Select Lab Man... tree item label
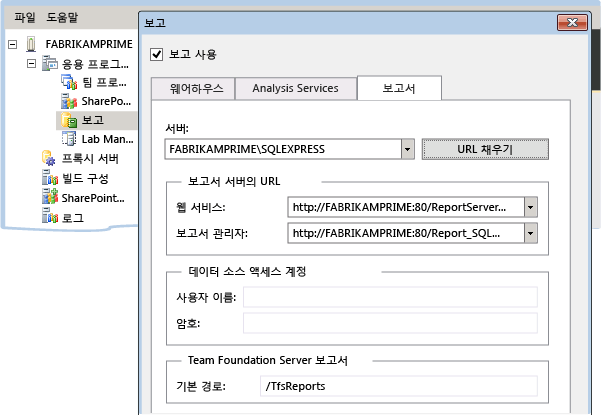 point(107,139)
